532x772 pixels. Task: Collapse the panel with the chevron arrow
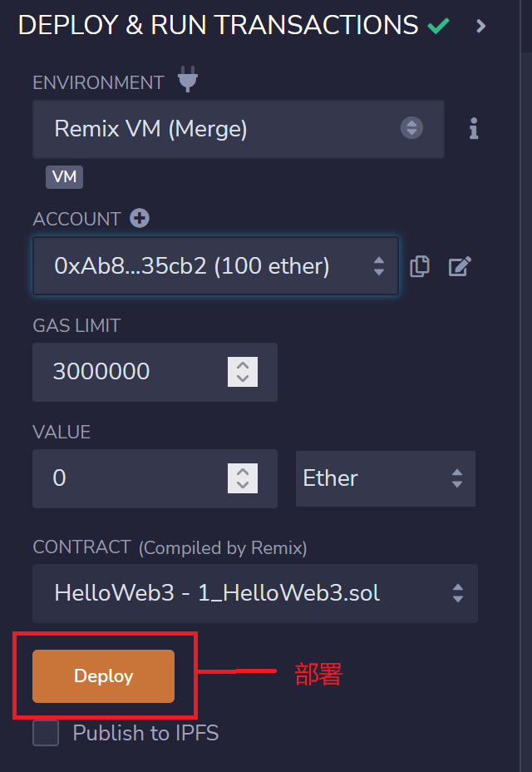(480, 27)
